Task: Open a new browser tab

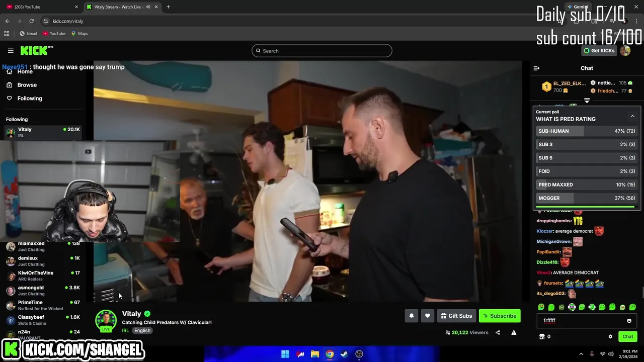Action: (168, 7)
